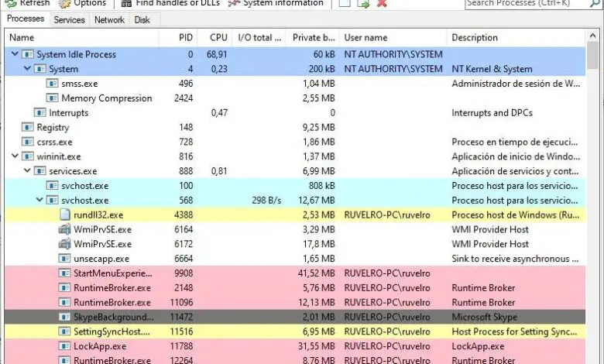Click the magnifier icon in search box
The image size is (604, 364).
click(595, 3)
